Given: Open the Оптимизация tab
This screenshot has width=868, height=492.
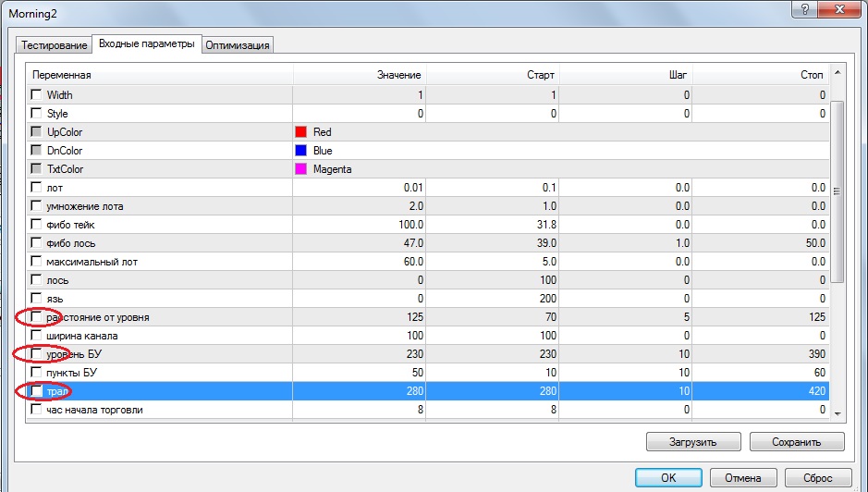Looking at the screenshot, I should (x=238, y=45).
